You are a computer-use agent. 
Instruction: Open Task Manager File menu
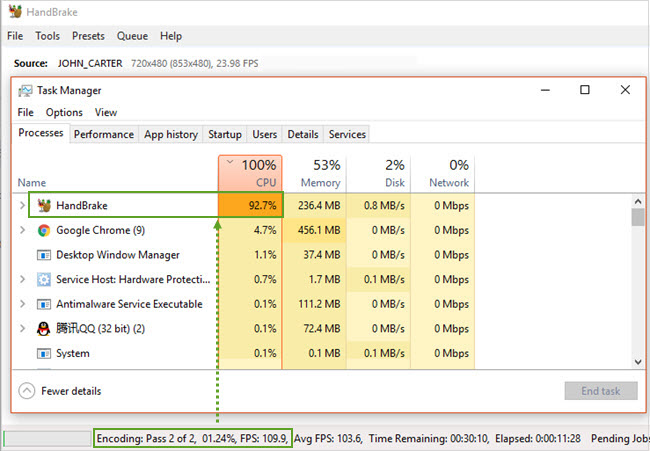click(25, 112)
